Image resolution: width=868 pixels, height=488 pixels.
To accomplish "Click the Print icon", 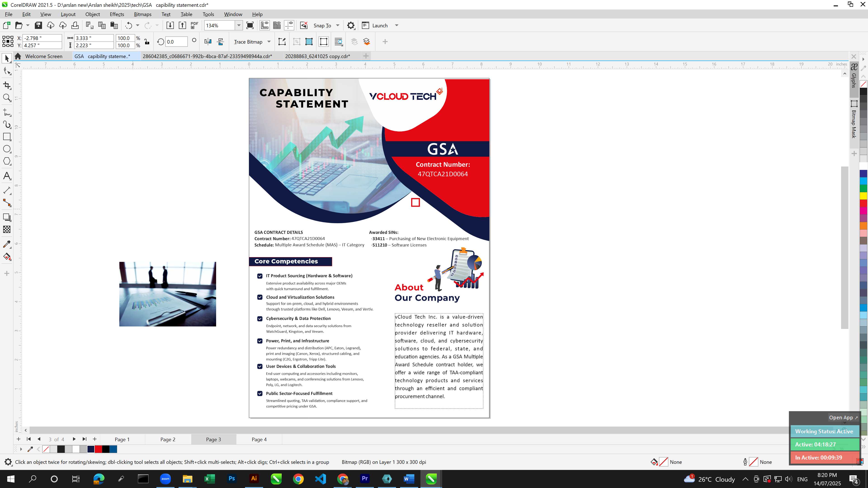I will (75, 26).
